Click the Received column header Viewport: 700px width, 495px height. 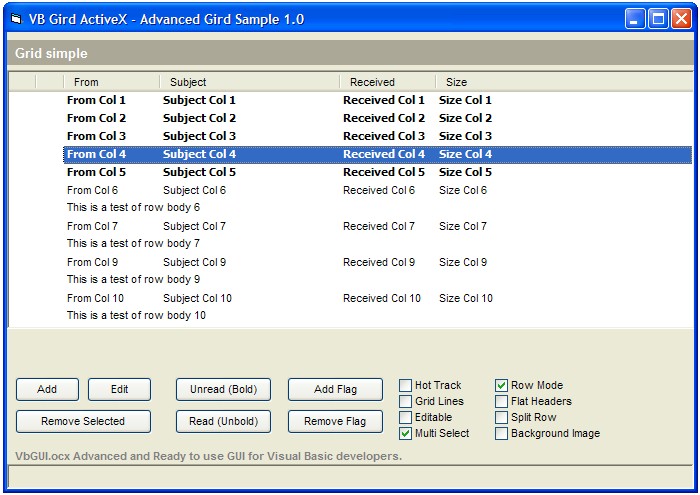(388, 82)
